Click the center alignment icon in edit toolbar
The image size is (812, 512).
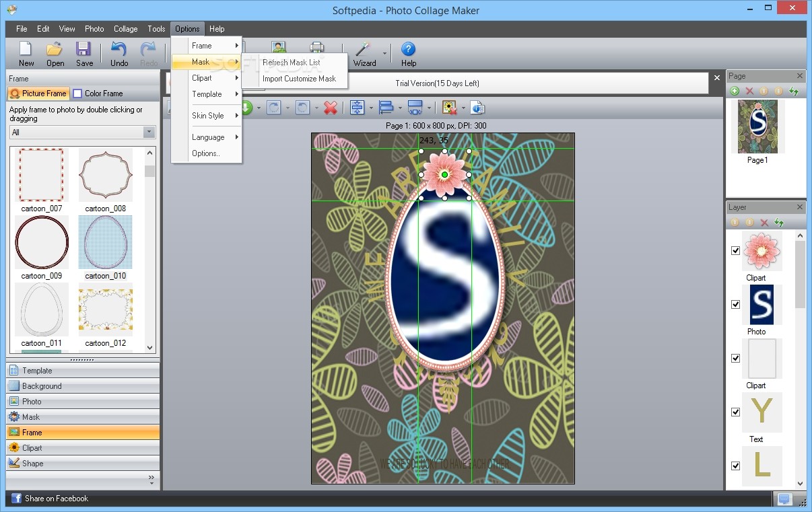click(357, 108)
